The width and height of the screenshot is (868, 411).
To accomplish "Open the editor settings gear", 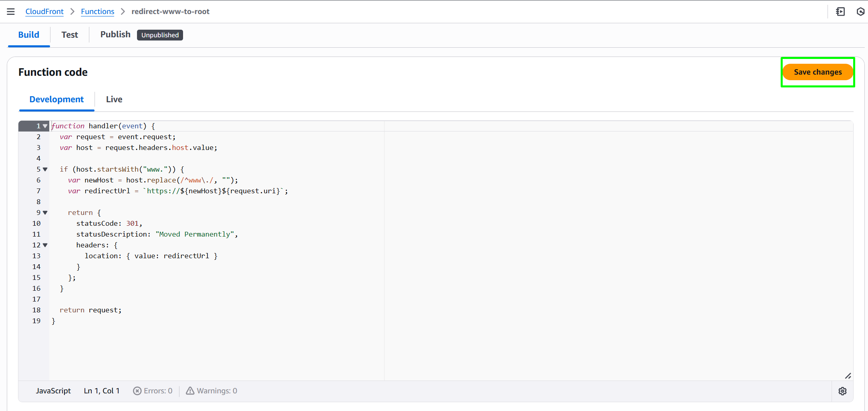I will click(x=843, y=391).
